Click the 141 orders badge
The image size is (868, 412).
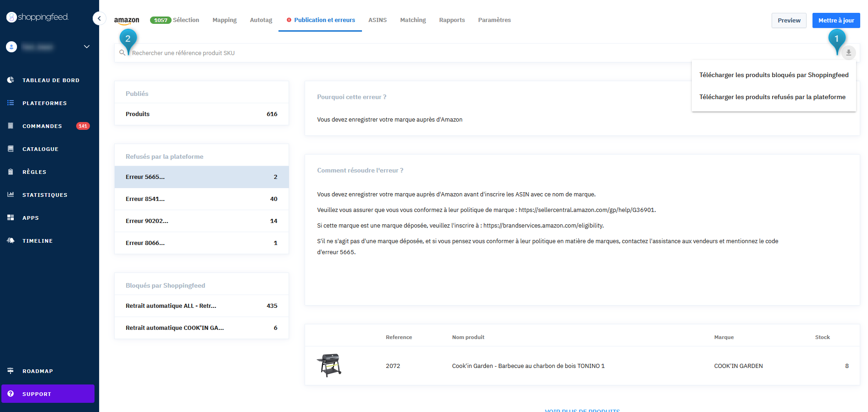pos(83,126)
